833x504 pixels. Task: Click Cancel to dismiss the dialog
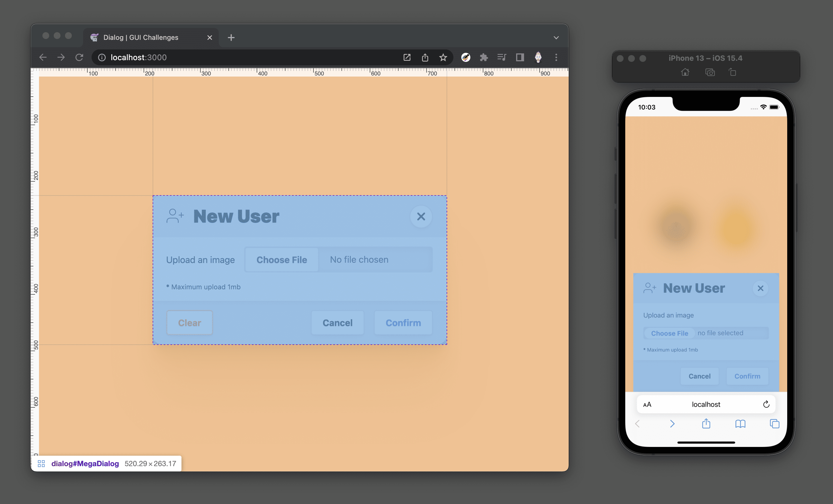(338, 323)
